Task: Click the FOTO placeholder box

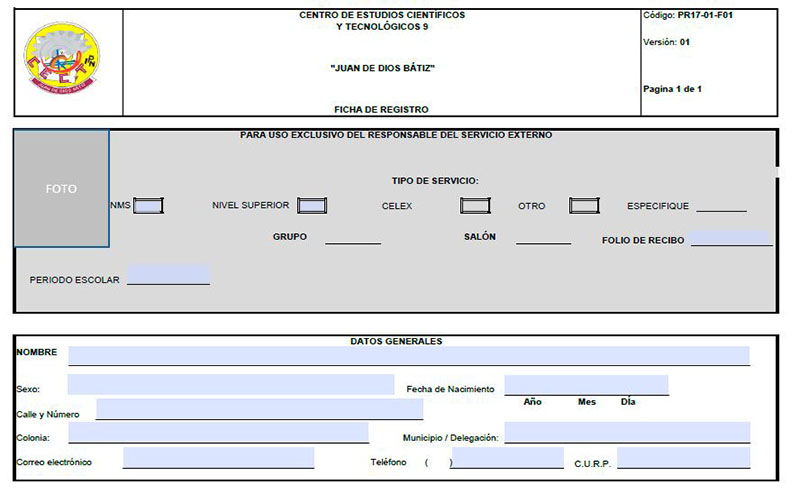Action: click(x=61, y=189)
